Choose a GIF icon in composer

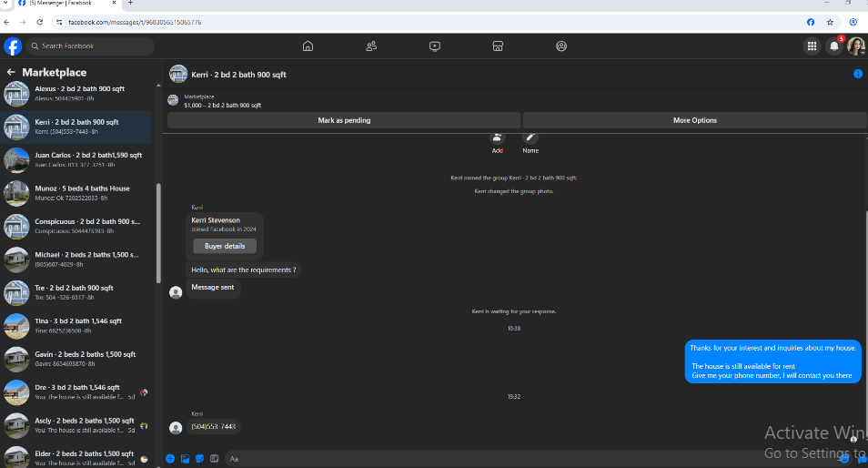tap(214, 459)
